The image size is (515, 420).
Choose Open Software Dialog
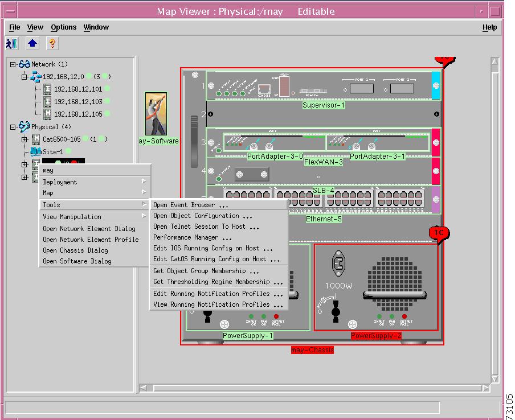coord(94,261)
